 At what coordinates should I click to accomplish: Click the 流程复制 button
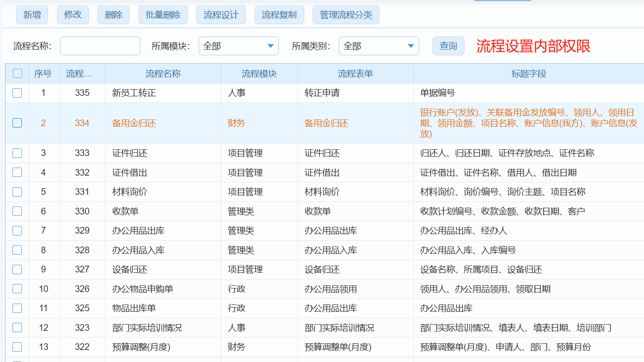tap(279, 15)
